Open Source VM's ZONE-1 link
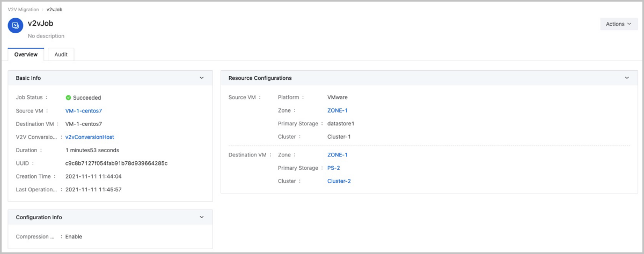 [x=338, y=111]
